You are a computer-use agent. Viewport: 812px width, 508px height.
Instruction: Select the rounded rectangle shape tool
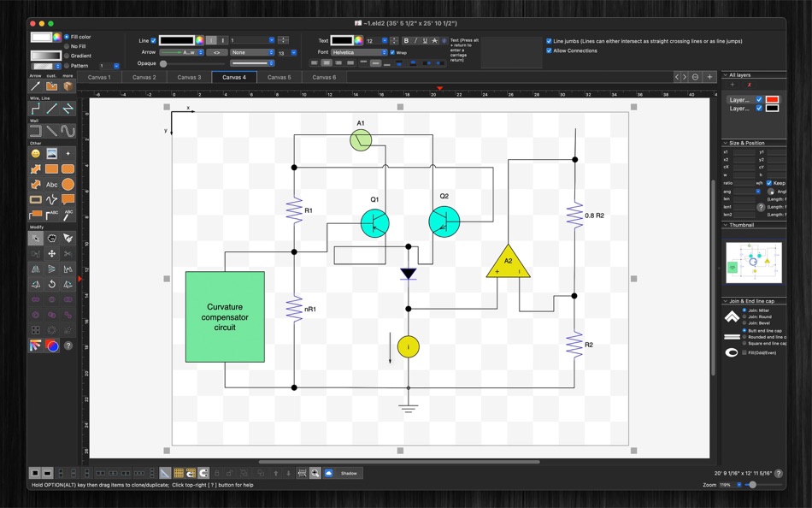(68, 169)
